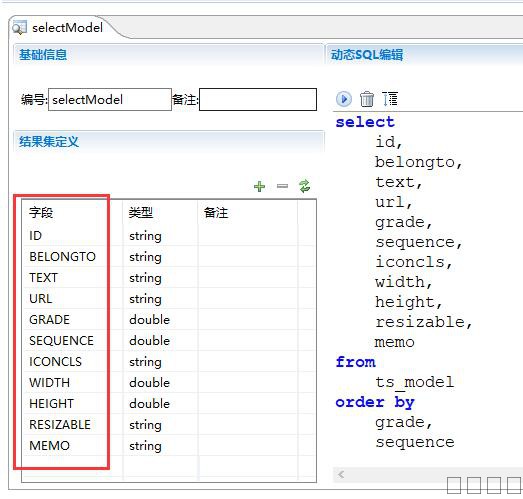
Task: Clear SQL with the trash icon
Action: coord(367,99)
